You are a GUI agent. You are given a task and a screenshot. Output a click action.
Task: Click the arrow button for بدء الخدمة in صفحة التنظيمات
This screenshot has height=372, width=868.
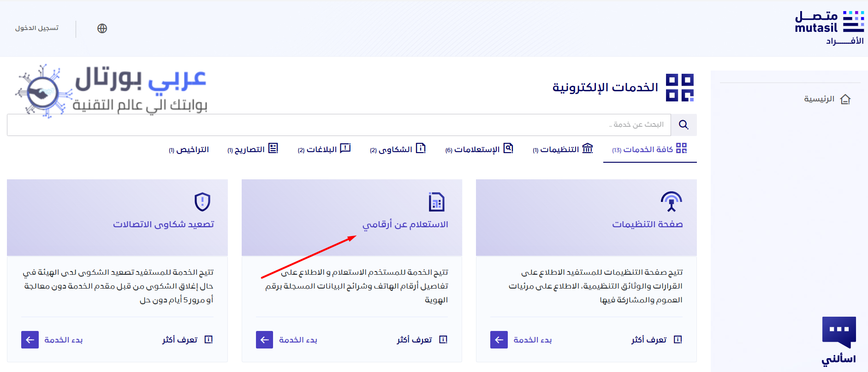[x=499, y=340]
